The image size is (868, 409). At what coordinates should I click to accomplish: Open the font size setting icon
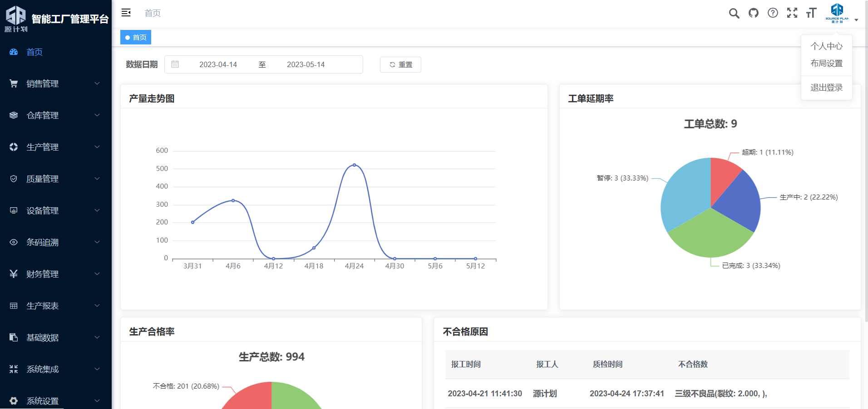click(811, 13)
